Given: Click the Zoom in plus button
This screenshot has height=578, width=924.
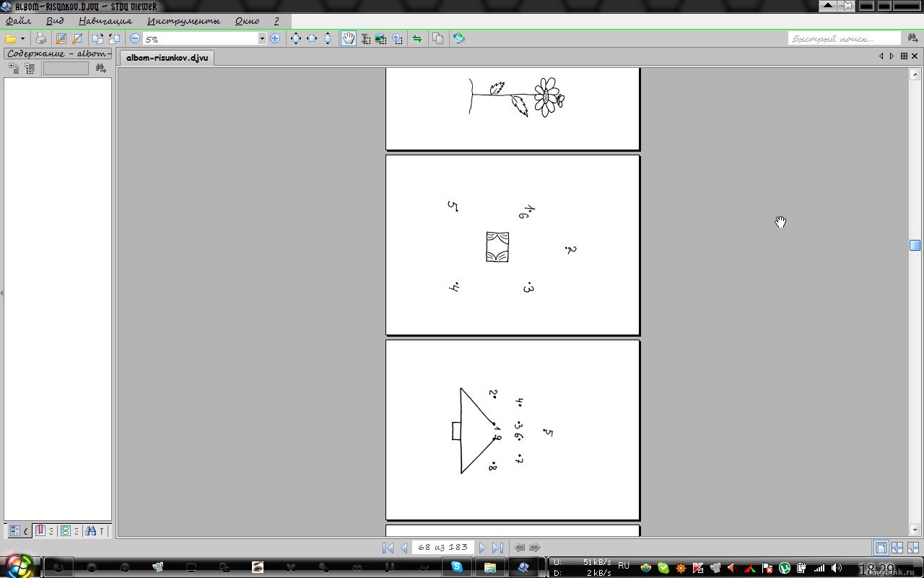Looking at the screenshot, I should [275, 39].
